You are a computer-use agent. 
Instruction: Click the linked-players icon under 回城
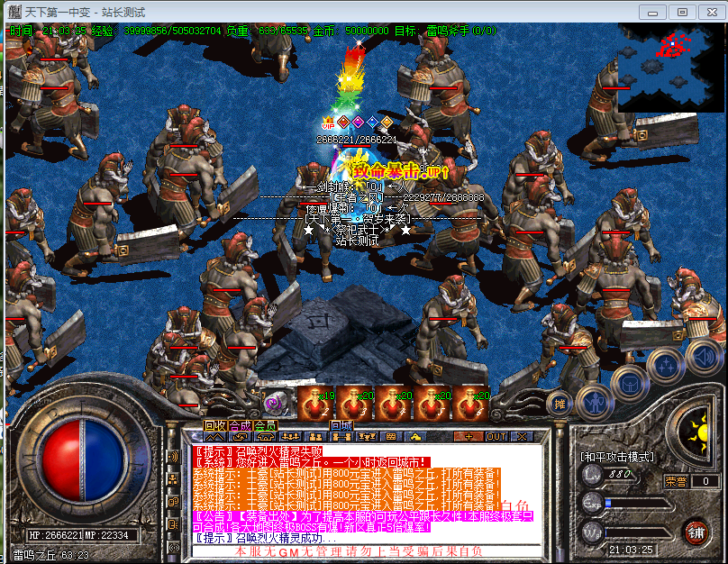click(341, 437)
